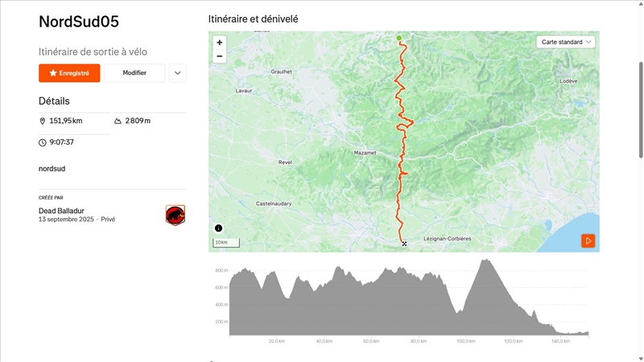Open Dead Balladur's profile link
This screenshot has height=362, width=644.
61,211
